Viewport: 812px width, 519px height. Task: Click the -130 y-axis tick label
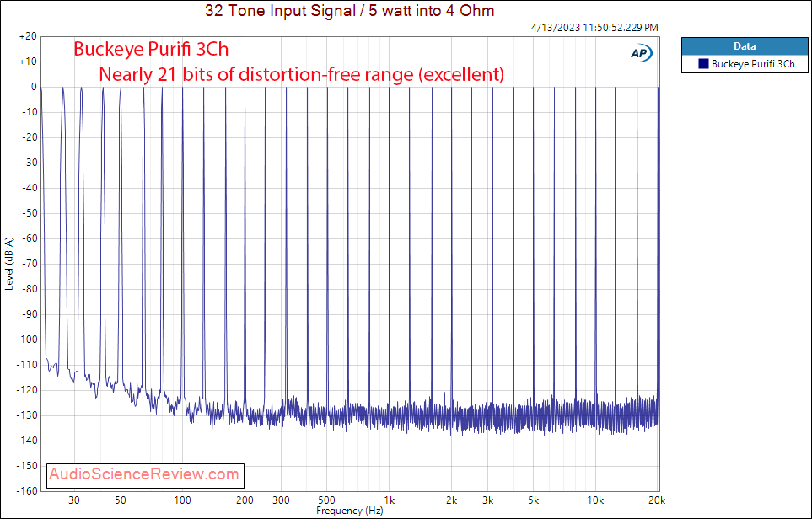pyautogui.click(x=27, y=415)
